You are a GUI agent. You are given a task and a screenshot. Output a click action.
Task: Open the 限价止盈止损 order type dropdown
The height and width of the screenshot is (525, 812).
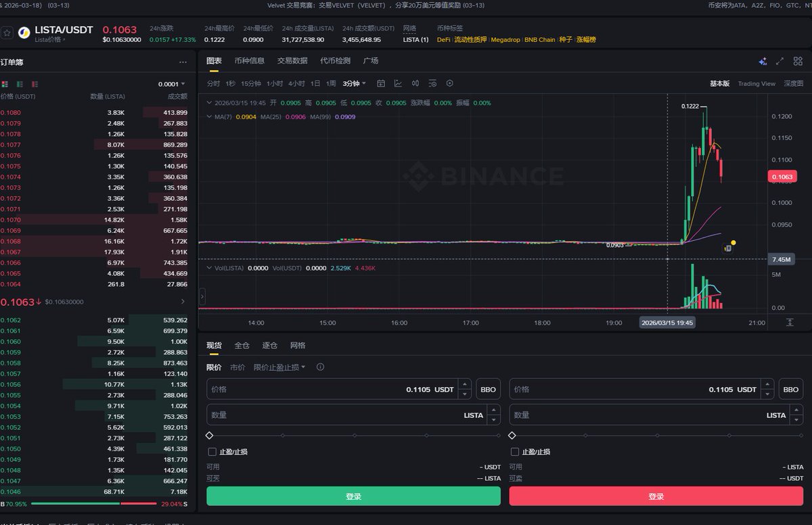click(279, 367)
